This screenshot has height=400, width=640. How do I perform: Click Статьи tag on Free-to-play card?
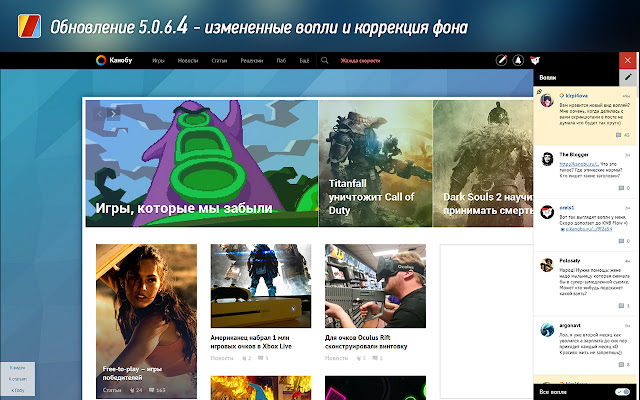click(x=112, y=390)
